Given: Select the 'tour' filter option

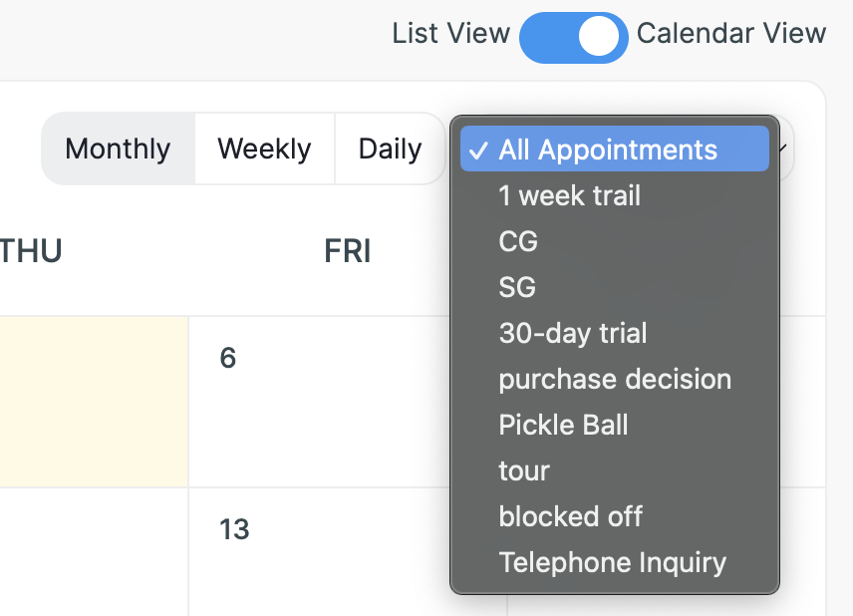Looking at the screenshot, I should click(x=524, y=470).
